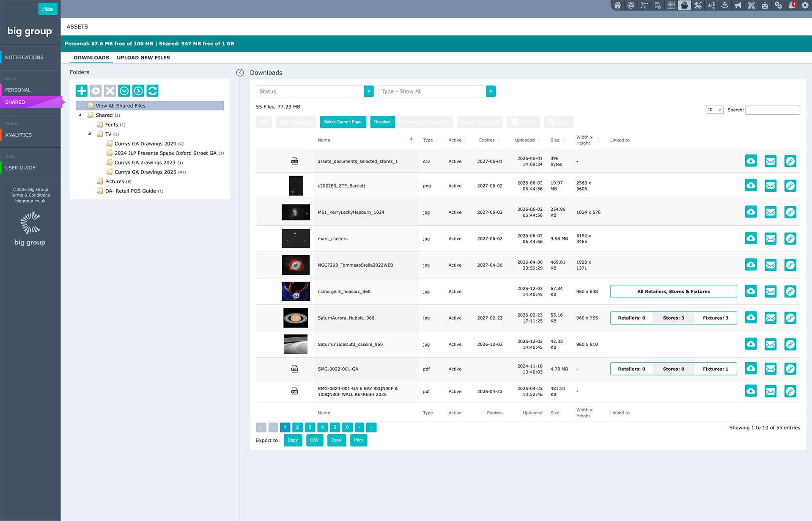
Task: Create link for assets_documents_selected_stores_1
Action: click(790, 161)
